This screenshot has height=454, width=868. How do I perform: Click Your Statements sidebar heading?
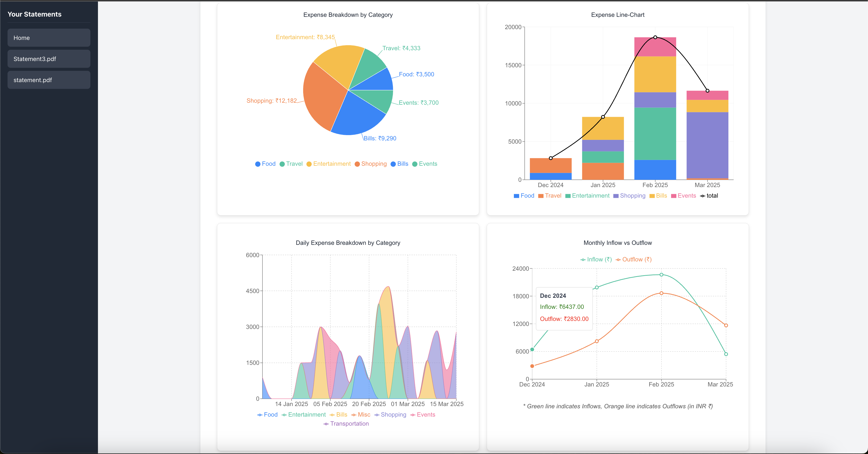[34, 14]
